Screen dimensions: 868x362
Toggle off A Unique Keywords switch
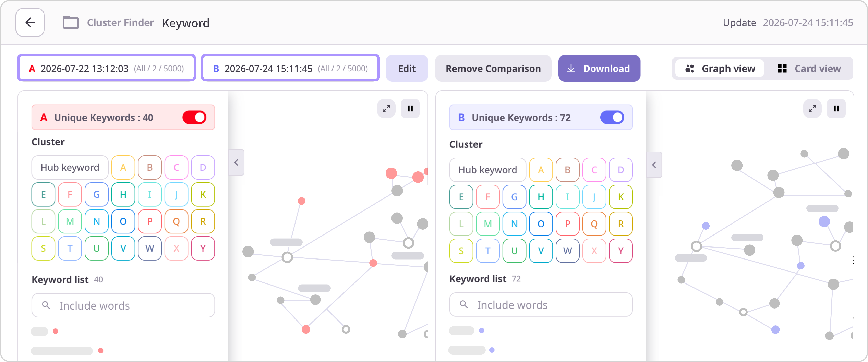194,117
